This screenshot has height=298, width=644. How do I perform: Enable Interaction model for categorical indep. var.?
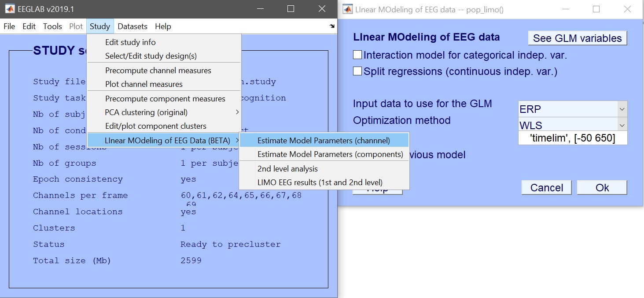357,55
